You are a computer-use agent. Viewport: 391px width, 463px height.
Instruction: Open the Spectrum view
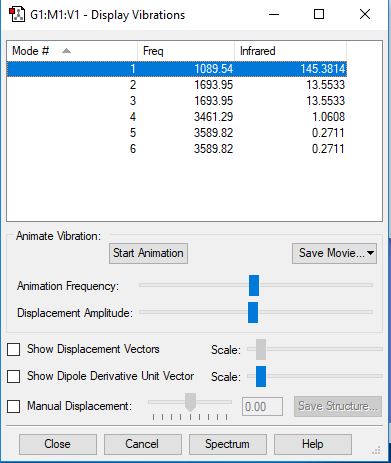point(228,444)
